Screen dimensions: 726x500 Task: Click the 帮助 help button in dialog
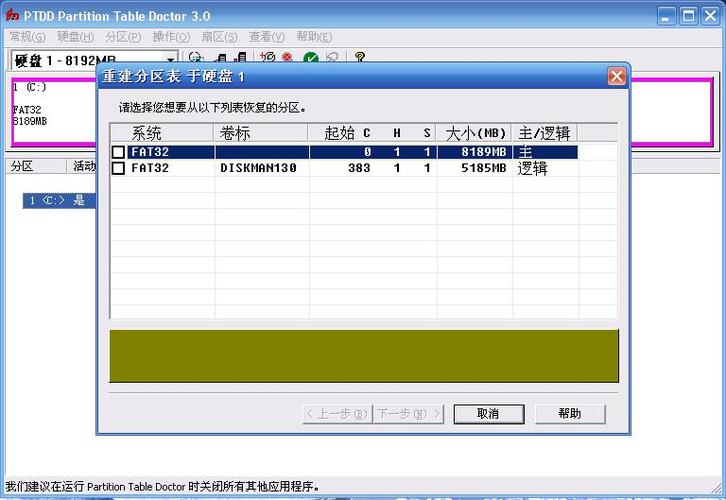coord(570,414)
